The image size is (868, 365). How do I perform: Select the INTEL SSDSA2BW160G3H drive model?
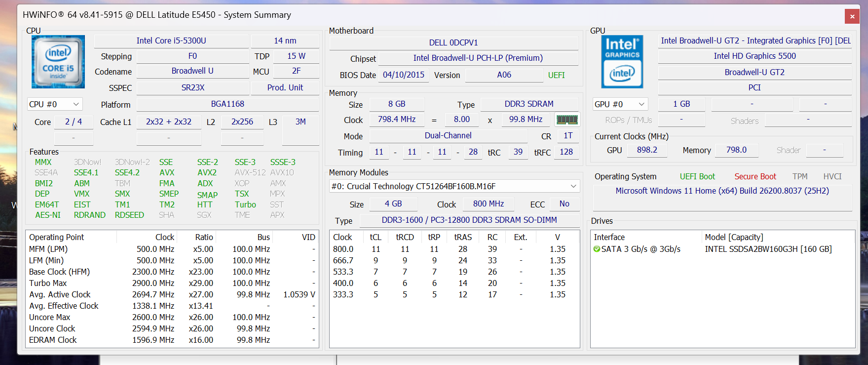point(768,249)
